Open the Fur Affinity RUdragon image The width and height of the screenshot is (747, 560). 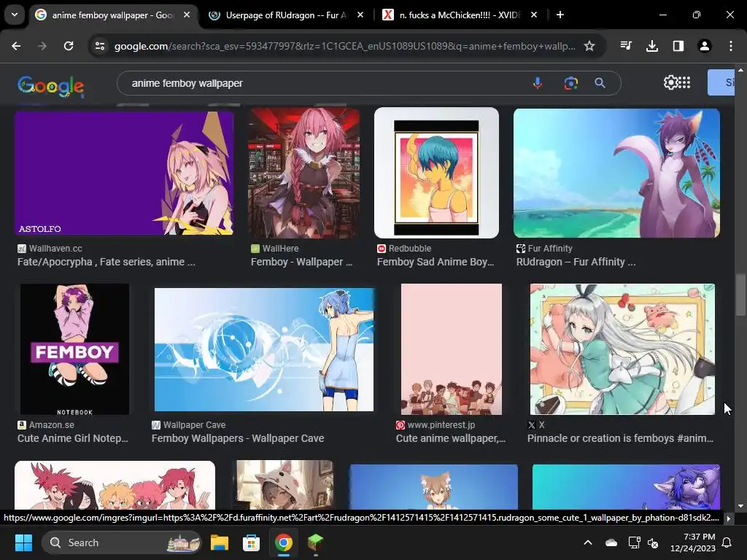[616, 174]
